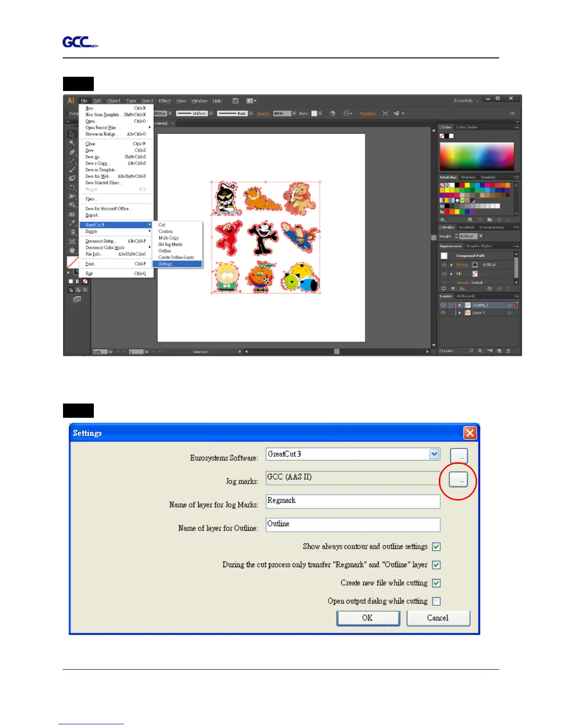Open the Eurosystems Software dropdown
Image resolution: width=563 pixels, height=728 pixels.
pyautogui.click(x=434, y=454)
